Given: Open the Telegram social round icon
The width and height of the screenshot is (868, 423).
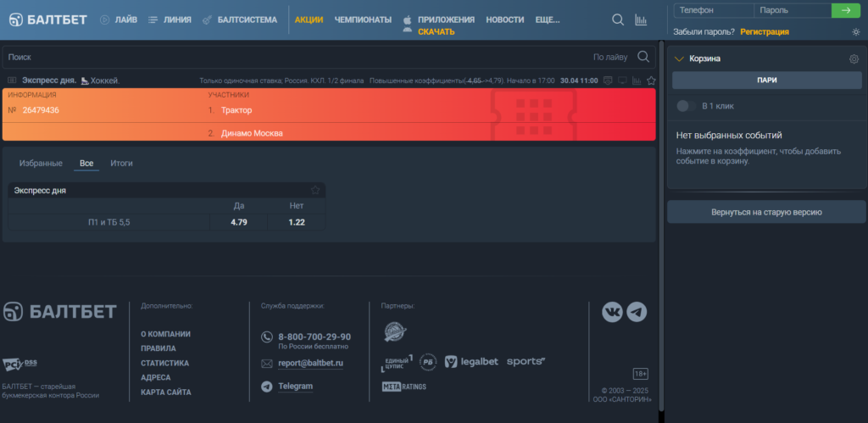Looking at the screenshot, I should pyautogui.click(x=637, y=312).
